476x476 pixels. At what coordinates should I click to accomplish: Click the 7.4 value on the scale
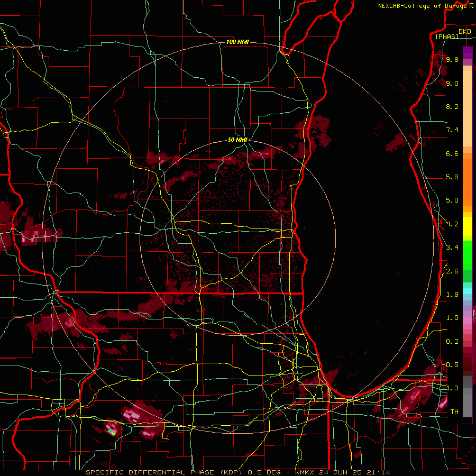452,130
